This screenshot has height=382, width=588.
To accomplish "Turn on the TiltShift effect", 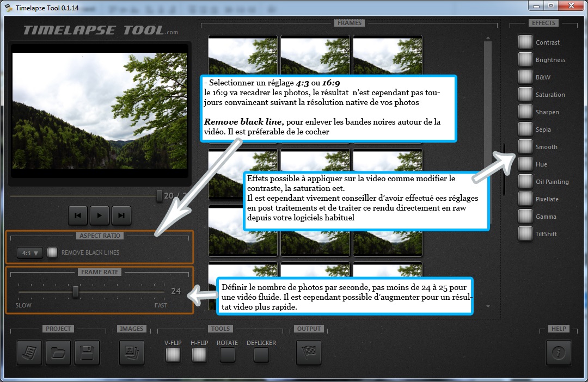I will [525, 234].
